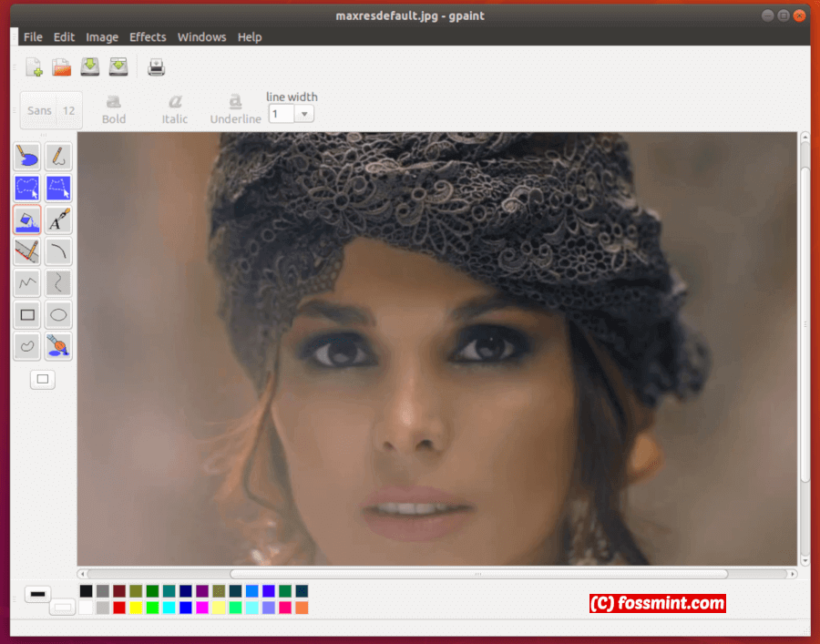This screenshot has height=644, width=820.
Task: Save the image using toolbar Save icon
Action: click(90, 66)
